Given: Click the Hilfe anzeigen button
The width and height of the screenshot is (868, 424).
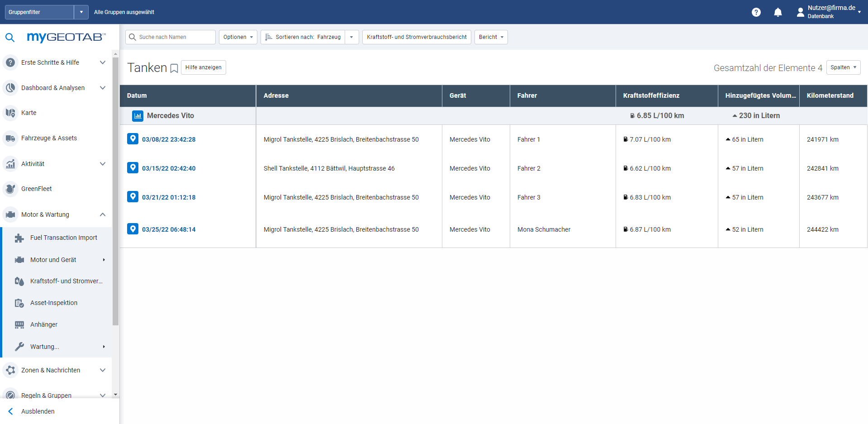Looking at the screenshot, I should click(x=203, y=67).
